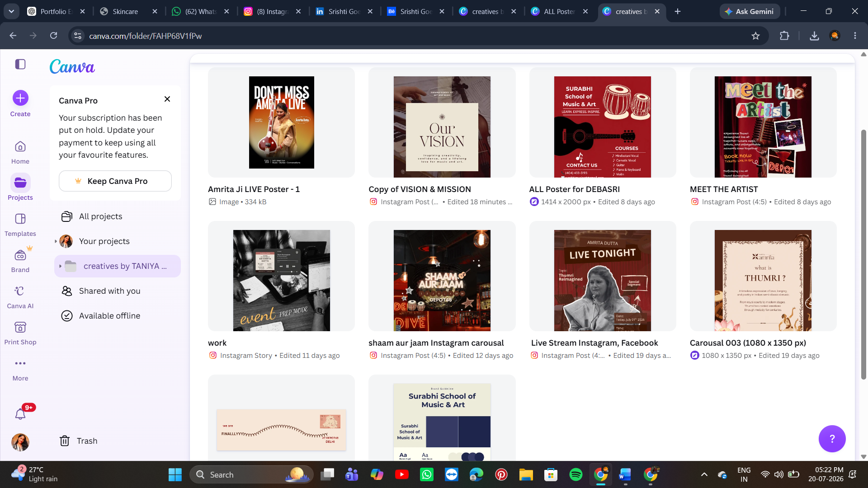Open browser extensions puzzle icon
The width and height of the screenshot is (868, 488).
(x=784, y=36)
